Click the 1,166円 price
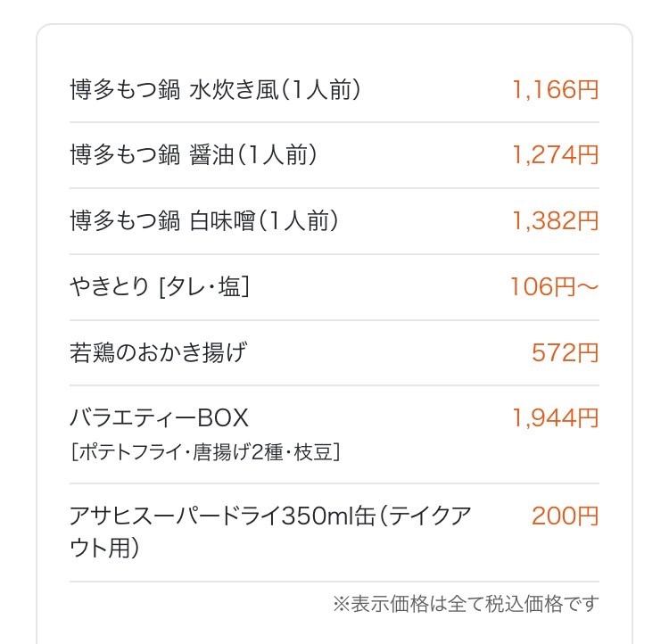 [x=555, y=90]
